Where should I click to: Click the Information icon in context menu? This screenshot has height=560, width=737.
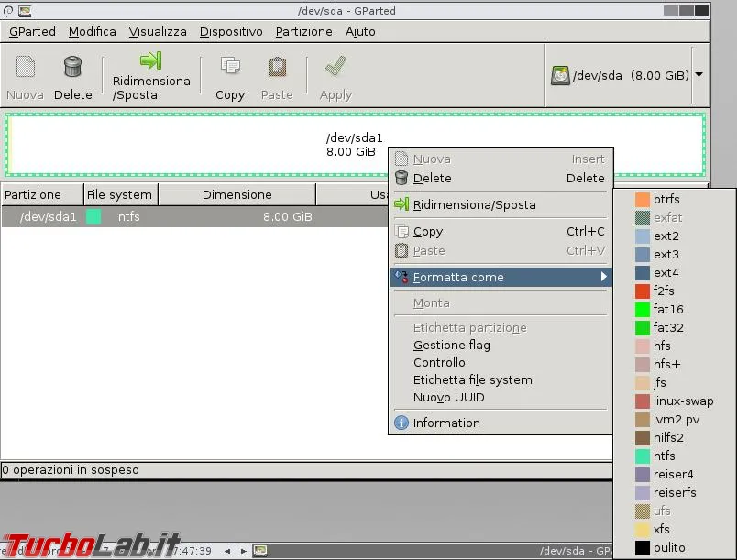coord(401,423)
